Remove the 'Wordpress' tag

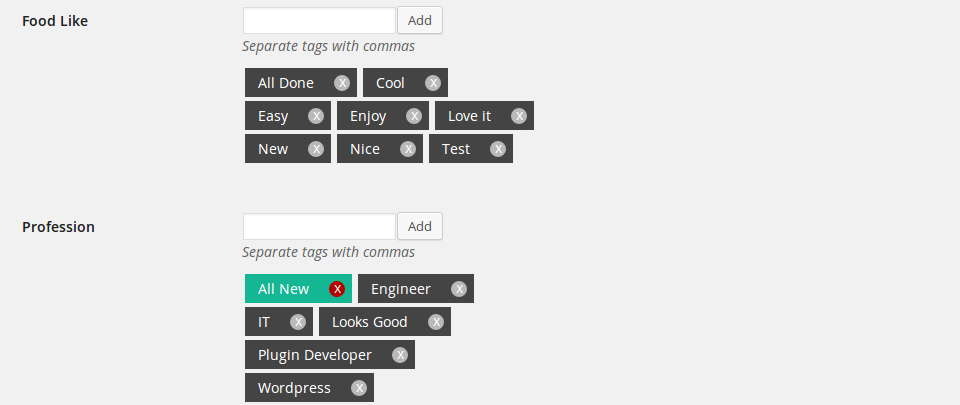pos(359,388)
